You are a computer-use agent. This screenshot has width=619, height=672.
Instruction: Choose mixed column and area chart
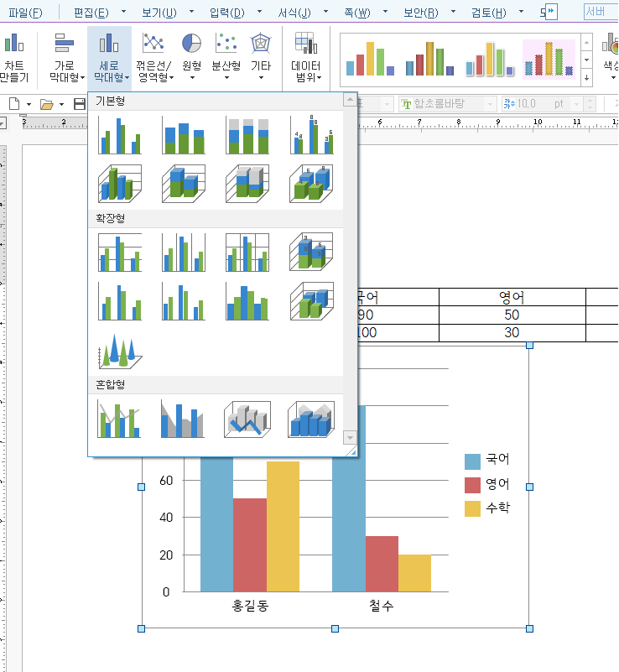click(x=183, y=419)
